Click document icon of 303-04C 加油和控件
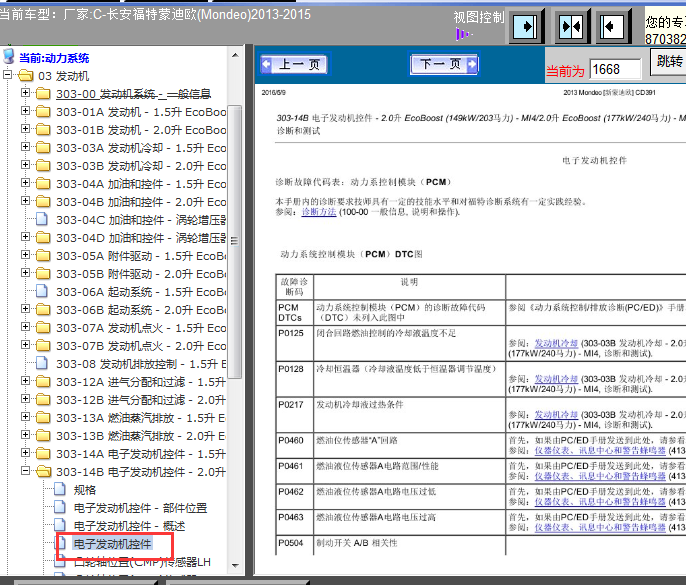 pos(42,218)
